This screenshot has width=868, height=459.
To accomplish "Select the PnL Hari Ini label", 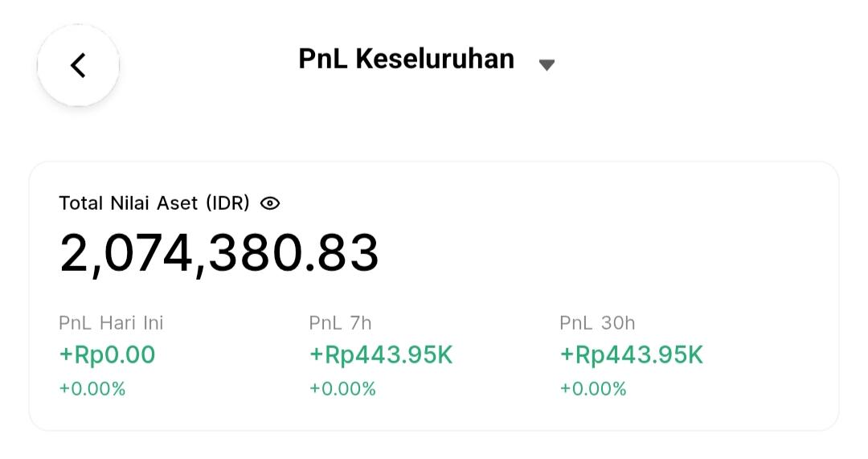I will 111,323.
